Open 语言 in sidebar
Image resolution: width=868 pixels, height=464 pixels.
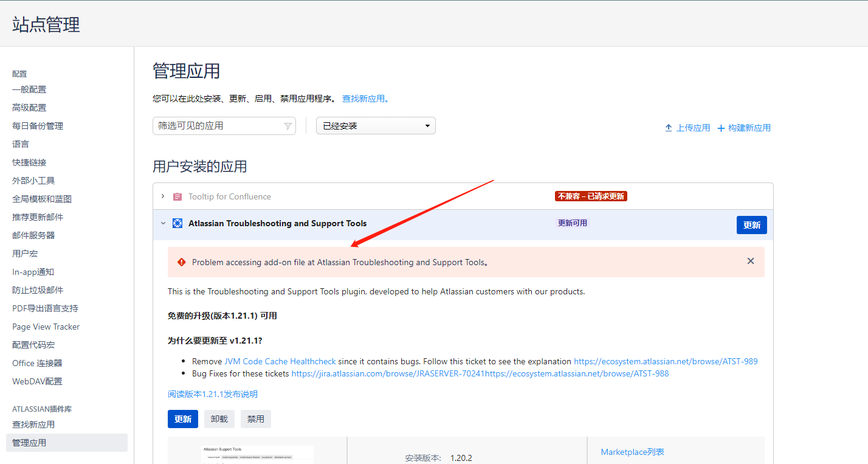point(21,144)
